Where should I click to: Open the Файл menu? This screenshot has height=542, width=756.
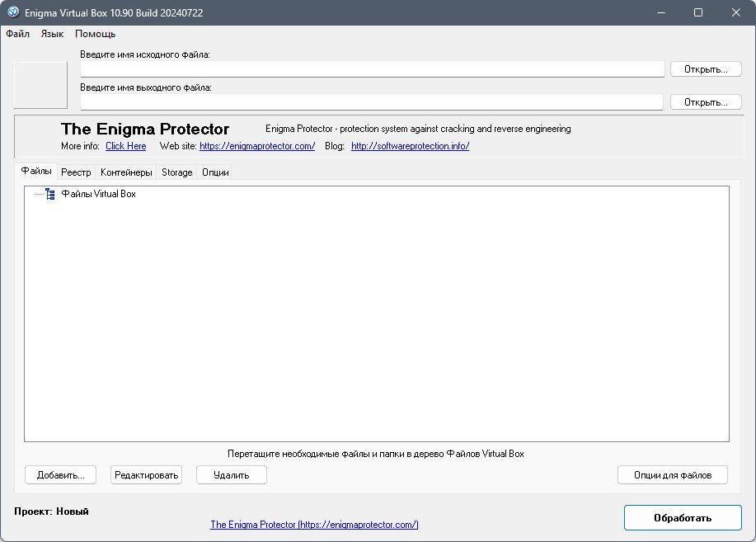[18, 34]
